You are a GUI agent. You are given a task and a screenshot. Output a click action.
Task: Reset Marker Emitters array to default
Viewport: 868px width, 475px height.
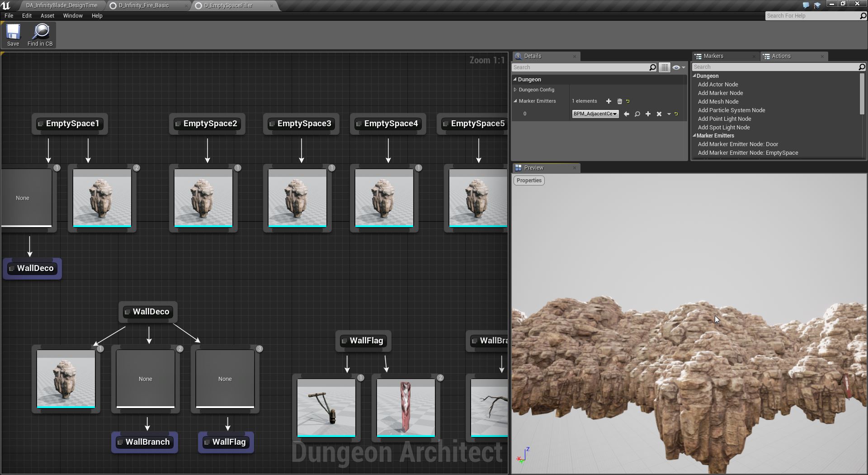click(627, 101)
